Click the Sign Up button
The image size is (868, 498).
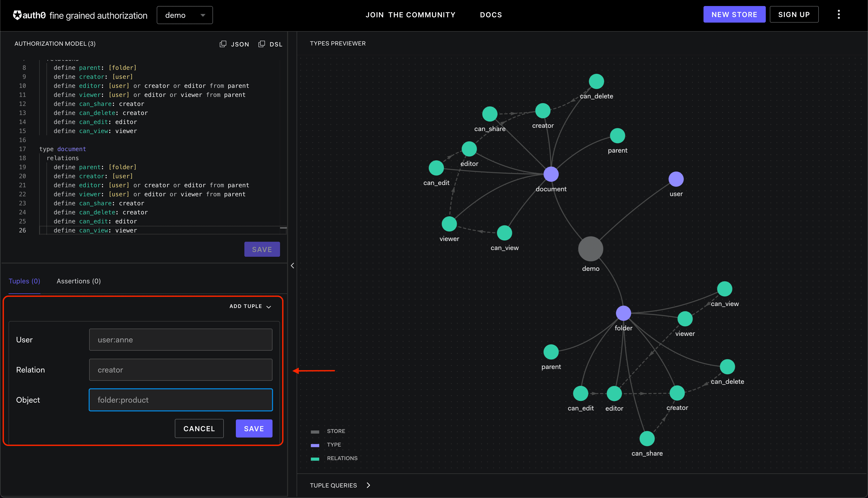[794, 14]
